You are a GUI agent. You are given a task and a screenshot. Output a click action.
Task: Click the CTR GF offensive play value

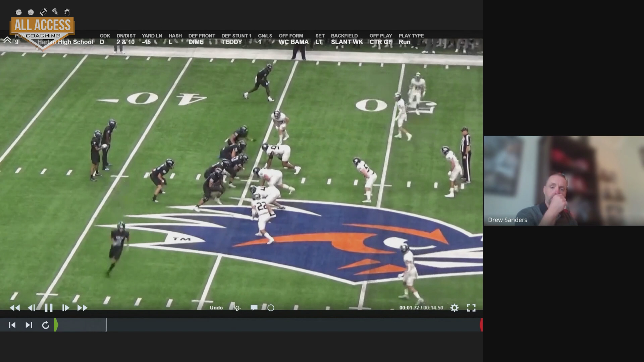point(381,42)
